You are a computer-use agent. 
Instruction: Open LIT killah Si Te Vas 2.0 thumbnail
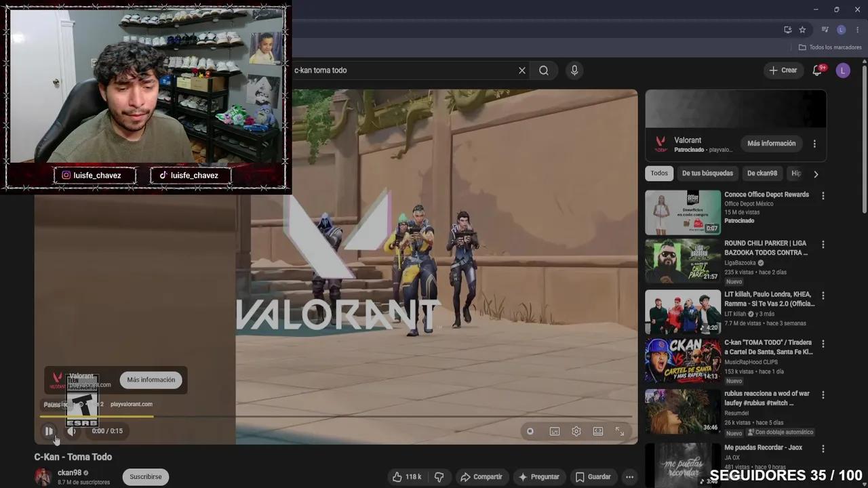click(683, 312)
